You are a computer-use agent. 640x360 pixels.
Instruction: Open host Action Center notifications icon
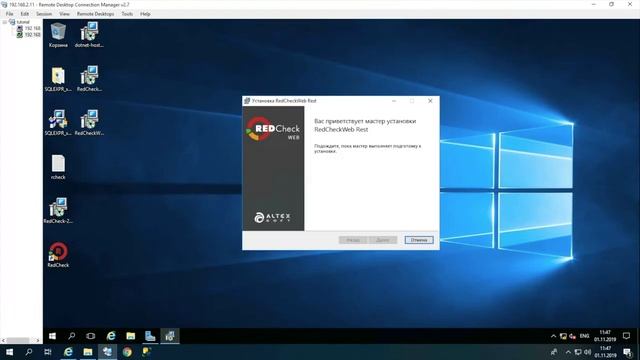[628, 352]
